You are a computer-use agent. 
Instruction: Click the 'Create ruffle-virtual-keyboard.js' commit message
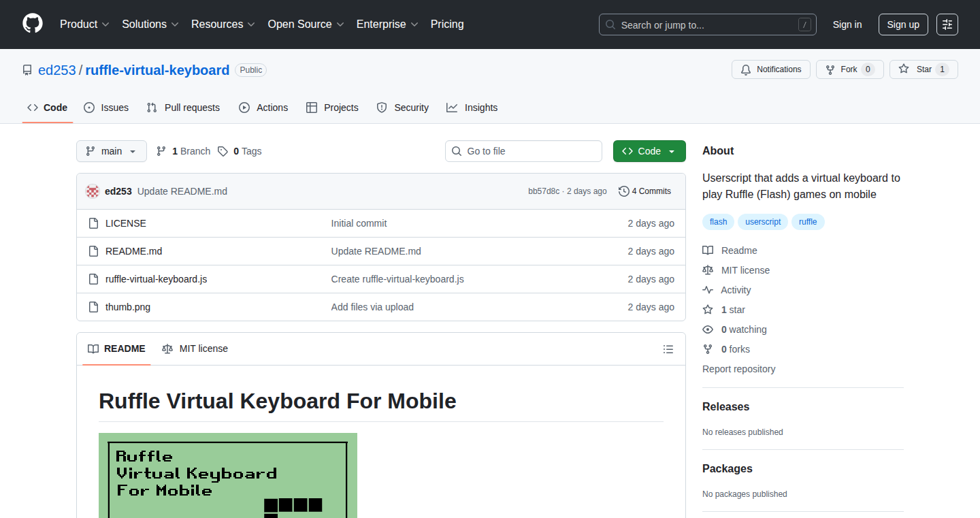coord(397,279)
